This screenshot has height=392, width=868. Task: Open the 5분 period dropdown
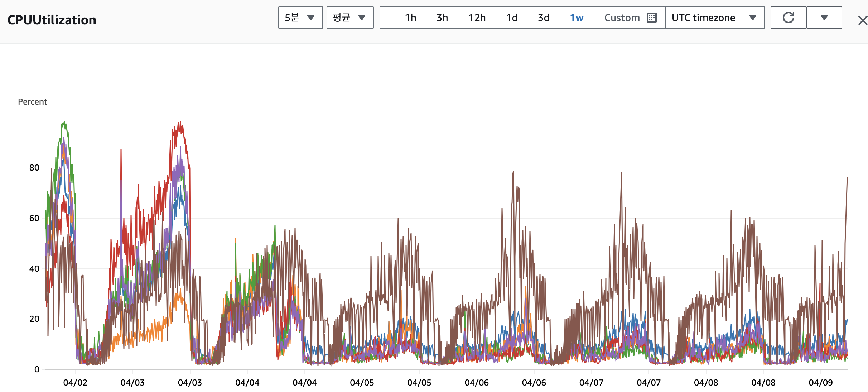[300, 18]
